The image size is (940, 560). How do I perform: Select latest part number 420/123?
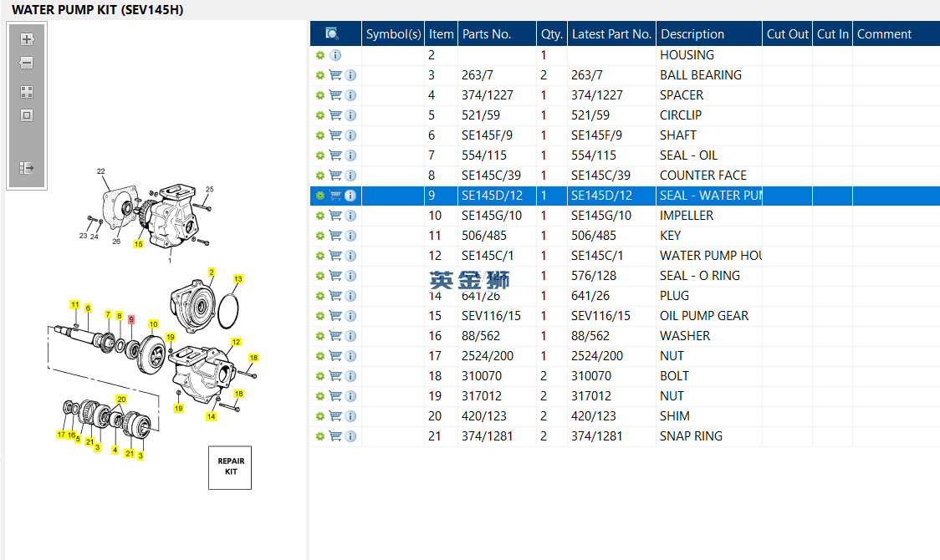611,415
